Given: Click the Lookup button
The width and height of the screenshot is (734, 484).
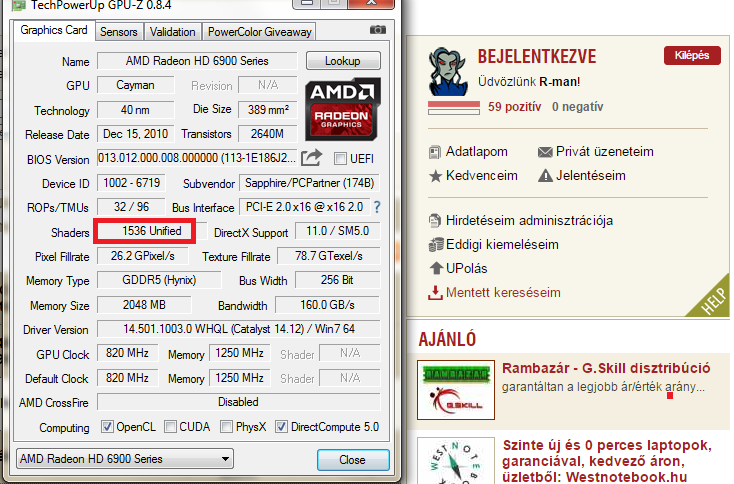Looking at the screenshot, I should 343,61.
